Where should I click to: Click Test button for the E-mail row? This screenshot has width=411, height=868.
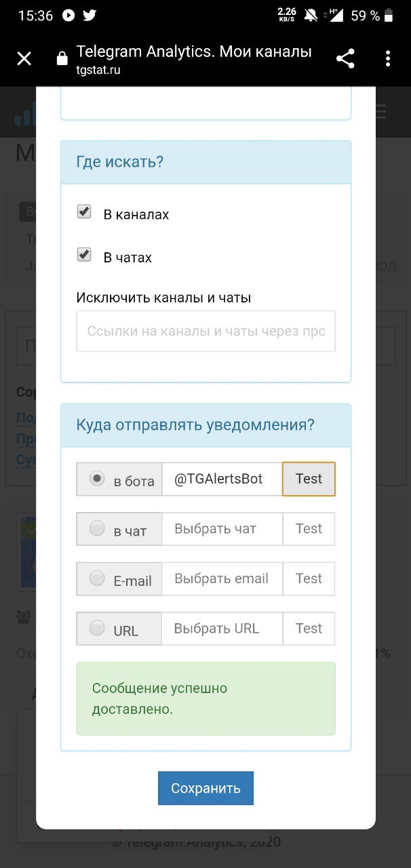[309, 578]
